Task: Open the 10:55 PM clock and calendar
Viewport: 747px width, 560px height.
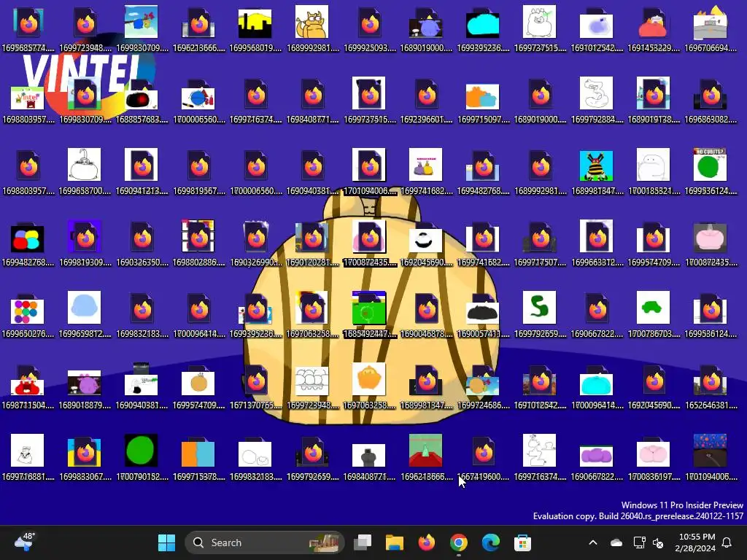Action: pos(695,542)
